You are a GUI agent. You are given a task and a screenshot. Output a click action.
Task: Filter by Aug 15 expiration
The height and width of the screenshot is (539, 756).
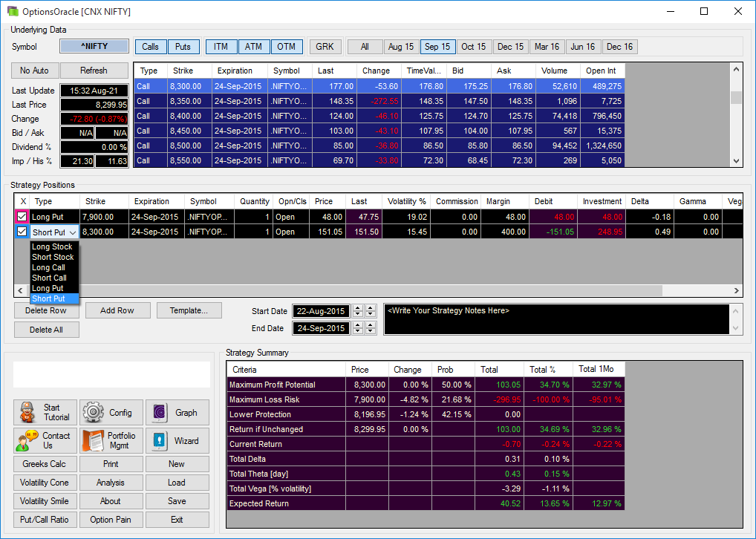401,47
